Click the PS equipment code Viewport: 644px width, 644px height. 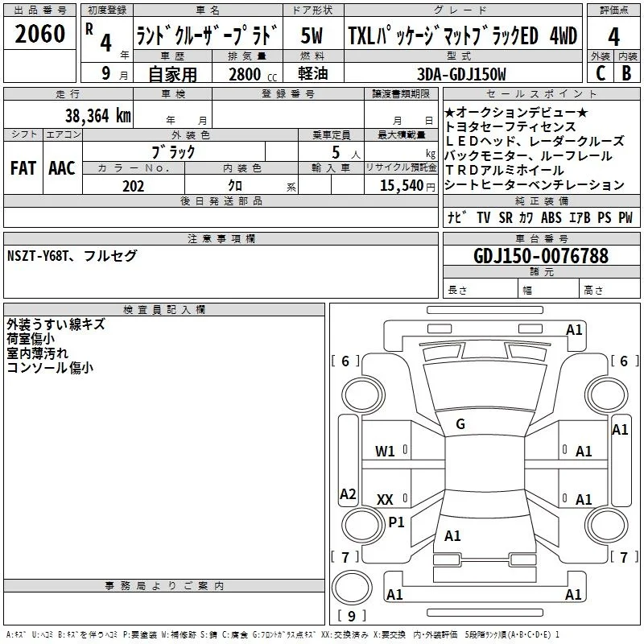click(605, 217)
